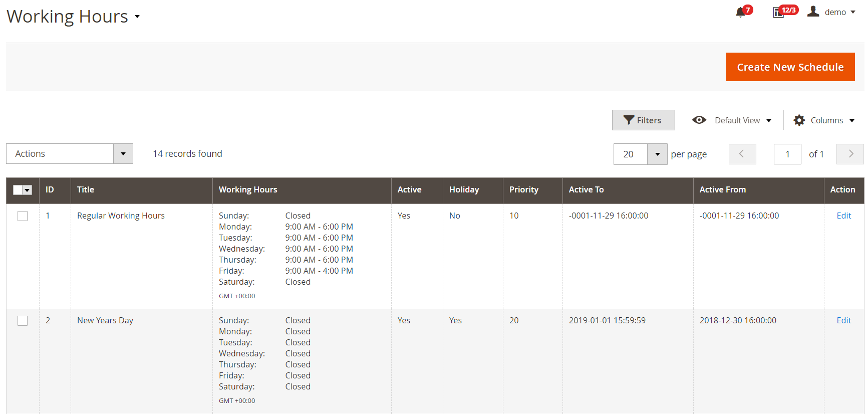Open the report icon with 12/3 badge
The height and width of the screenshot is (414, 868).
(x=778, y=13)
